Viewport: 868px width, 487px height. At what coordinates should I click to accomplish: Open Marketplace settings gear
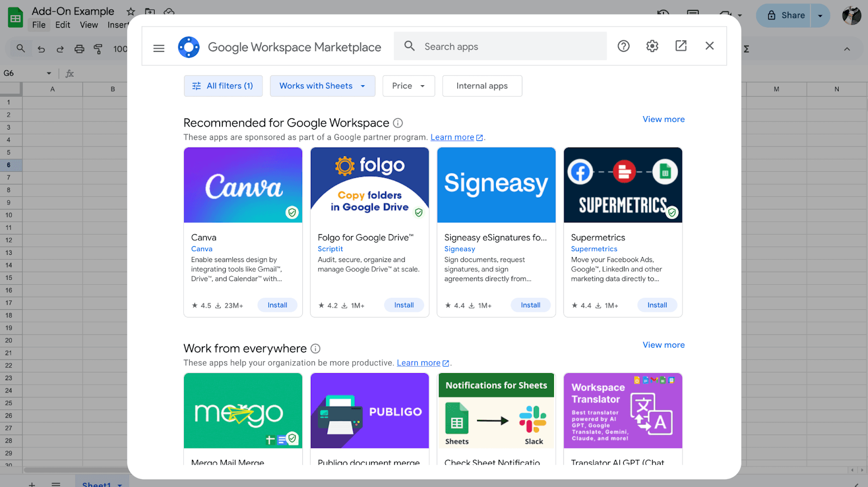[x=652, y=46]
